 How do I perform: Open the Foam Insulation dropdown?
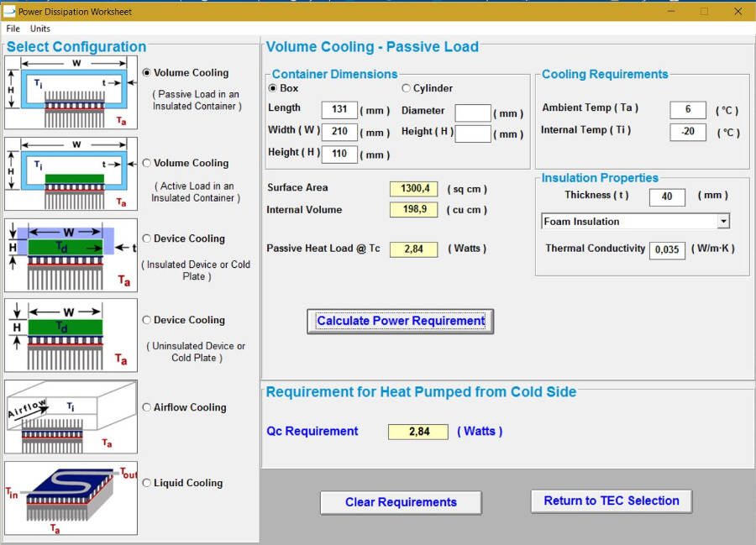[721, 221]
